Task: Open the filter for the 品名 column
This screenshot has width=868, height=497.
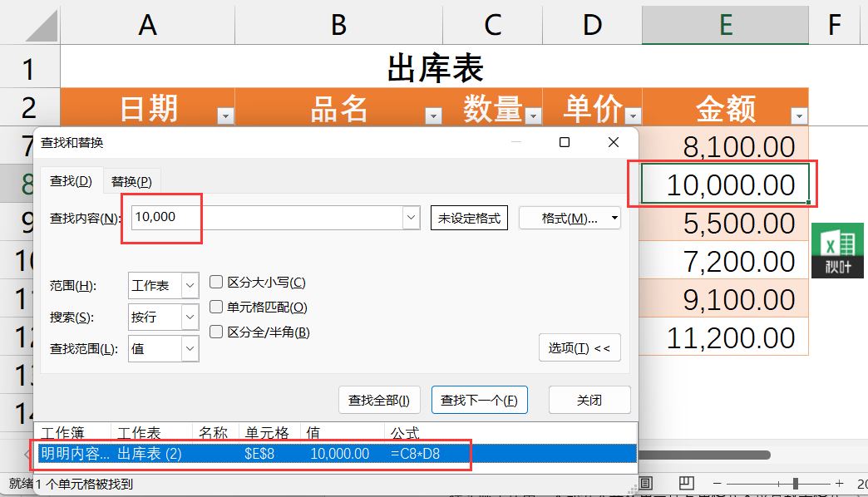Action: pyautogui.click(x=432, y=115)
